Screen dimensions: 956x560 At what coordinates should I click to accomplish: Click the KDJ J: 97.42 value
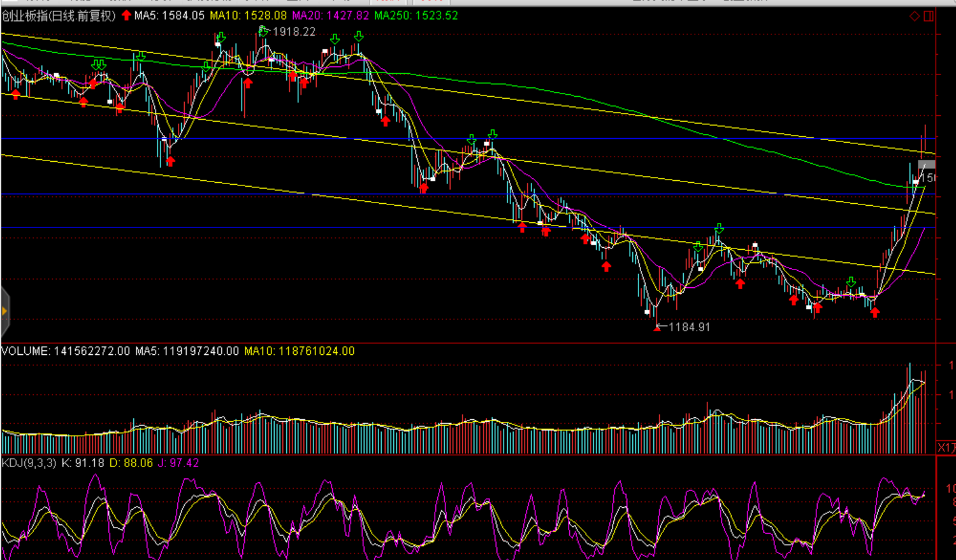[x=178, y=463]
